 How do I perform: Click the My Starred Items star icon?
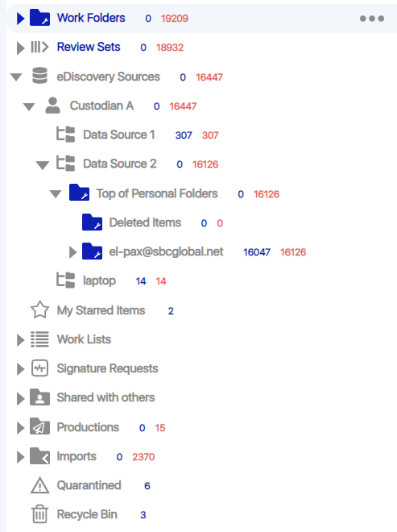pyautogui.click(x=39, y=310)
